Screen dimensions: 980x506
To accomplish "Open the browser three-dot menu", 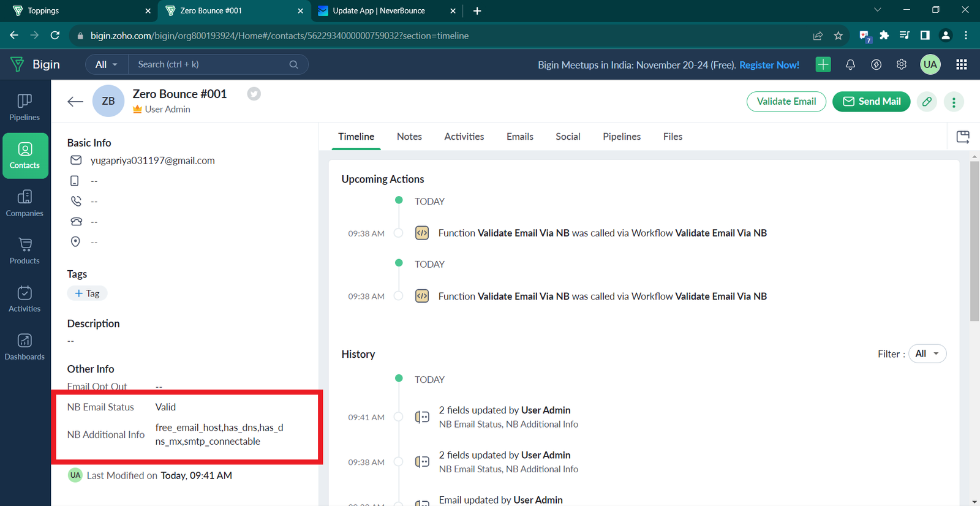I will click(966, 36).
